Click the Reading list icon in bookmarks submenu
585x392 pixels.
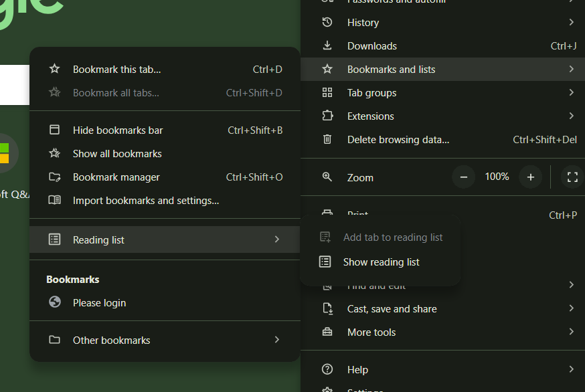point(54,239)
